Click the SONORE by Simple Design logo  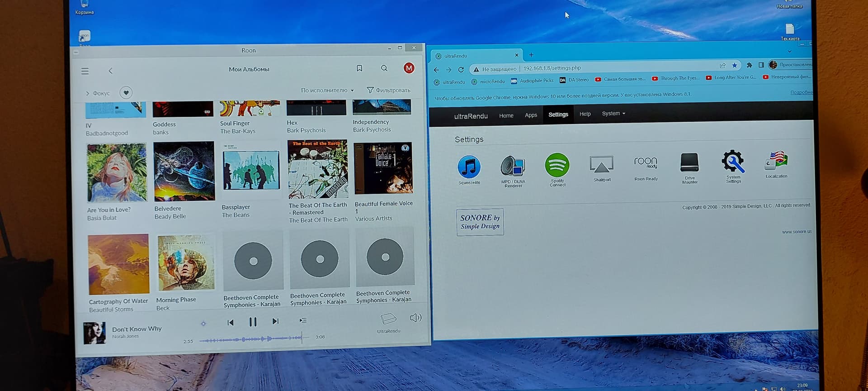point(480,222)
